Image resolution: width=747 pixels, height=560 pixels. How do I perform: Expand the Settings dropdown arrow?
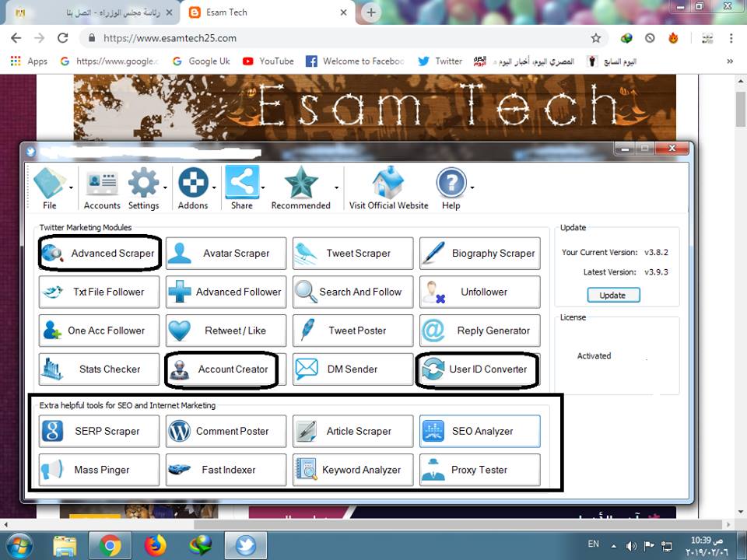click(165, 187)
